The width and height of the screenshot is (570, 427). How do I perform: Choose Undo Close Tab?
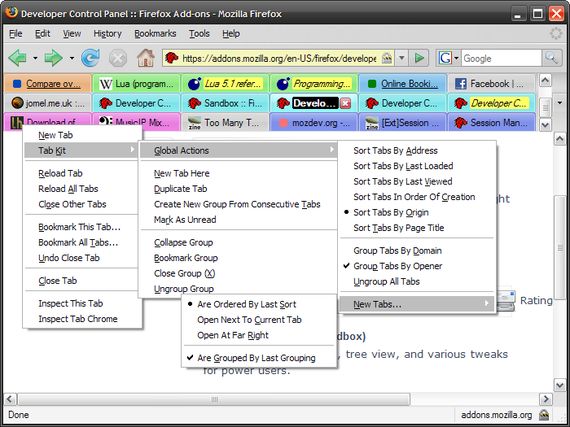[81, 258]
